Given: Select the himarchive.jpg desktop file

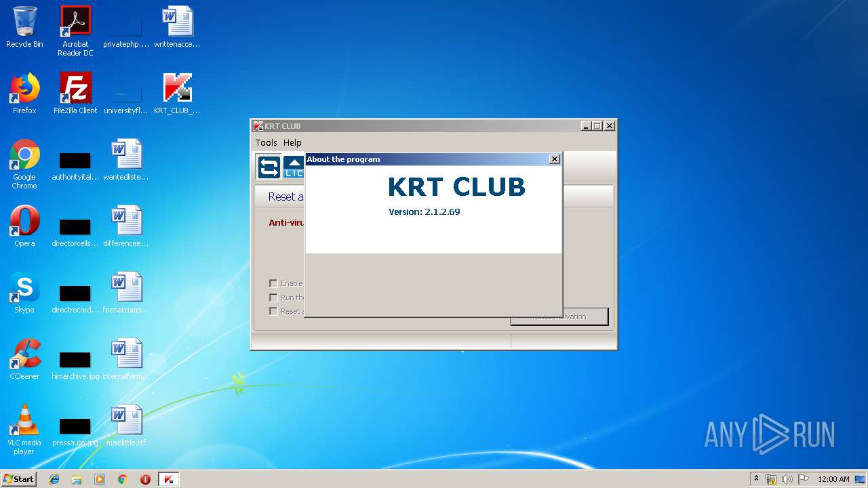Looking at the screenshot, I should 75,367.
